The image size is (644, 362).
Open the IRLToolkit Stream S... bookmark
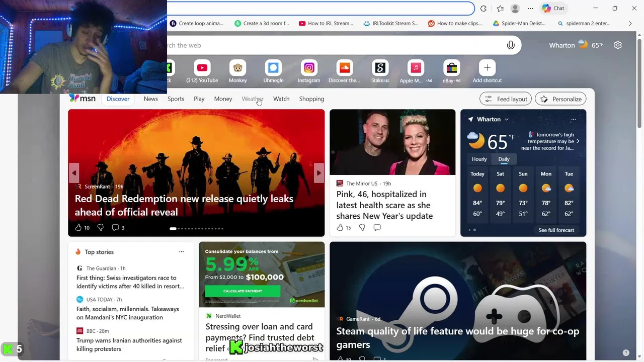pos(390,24)
